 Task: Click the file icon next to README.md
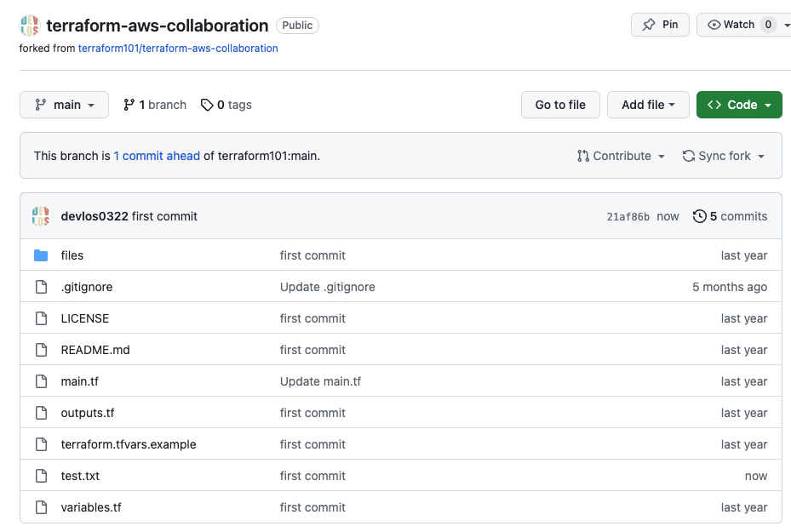click(41, 350)
